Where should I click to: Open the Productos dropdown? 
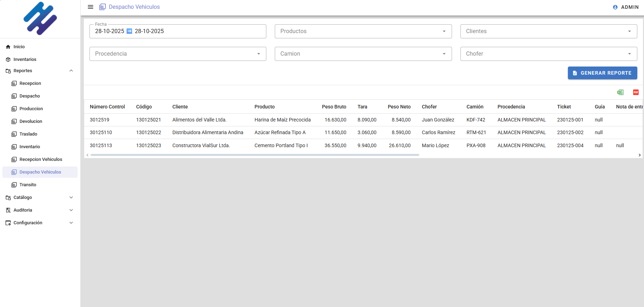coord(363,31)
